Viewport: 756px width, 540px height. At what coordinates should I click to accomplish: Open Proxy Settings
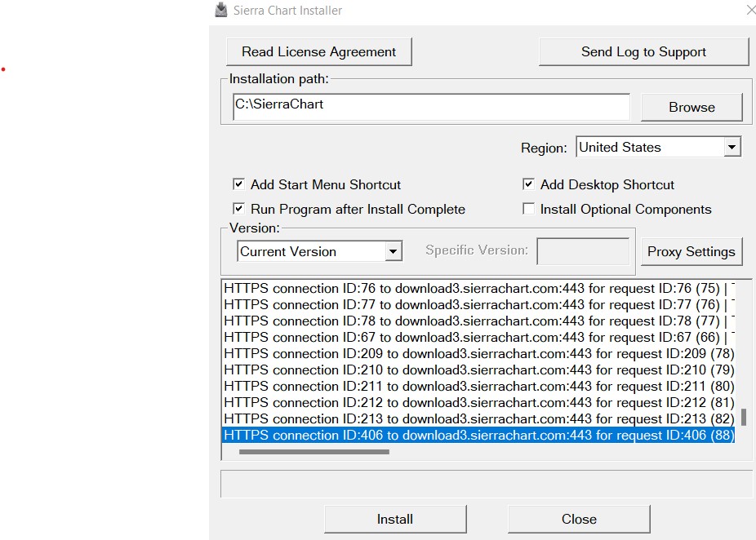click(692, 251)
